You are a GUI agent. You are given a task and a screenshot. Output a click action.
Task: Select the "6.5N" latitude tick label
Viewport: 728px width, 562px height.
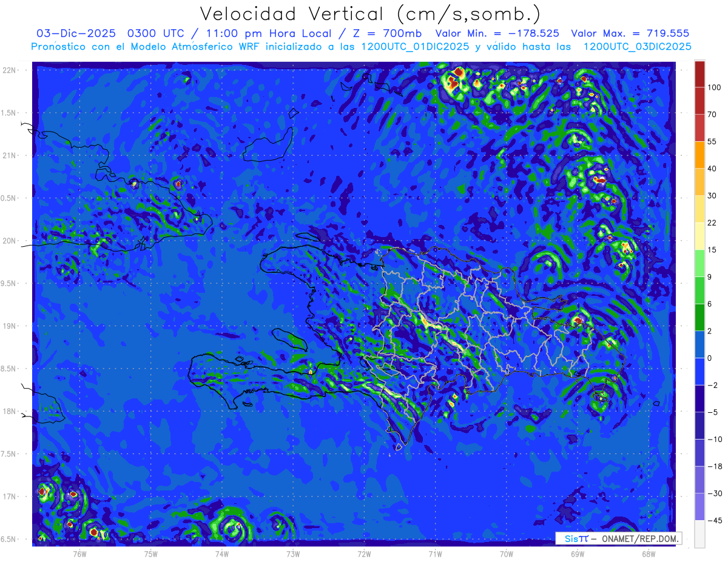(x=9, y=539)
